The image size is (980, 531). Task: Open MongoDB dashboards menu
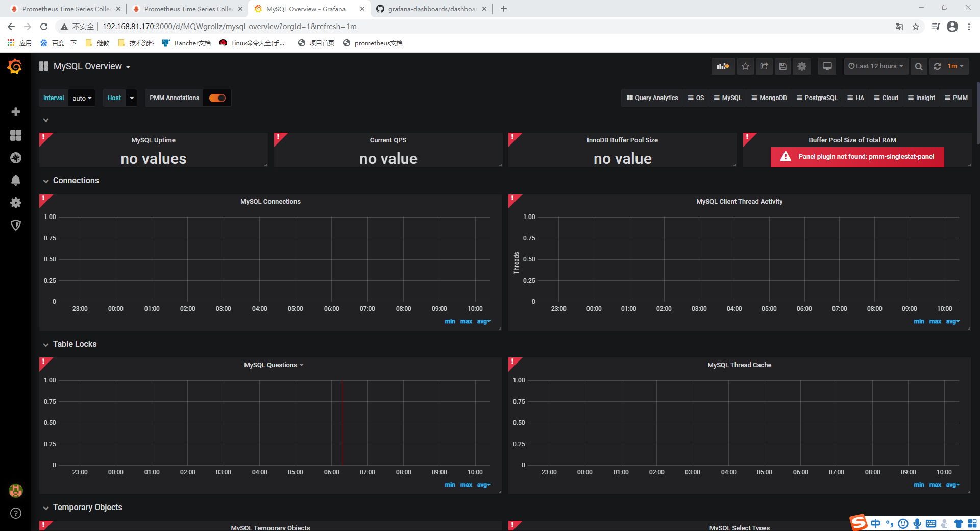tap(769, 98)
